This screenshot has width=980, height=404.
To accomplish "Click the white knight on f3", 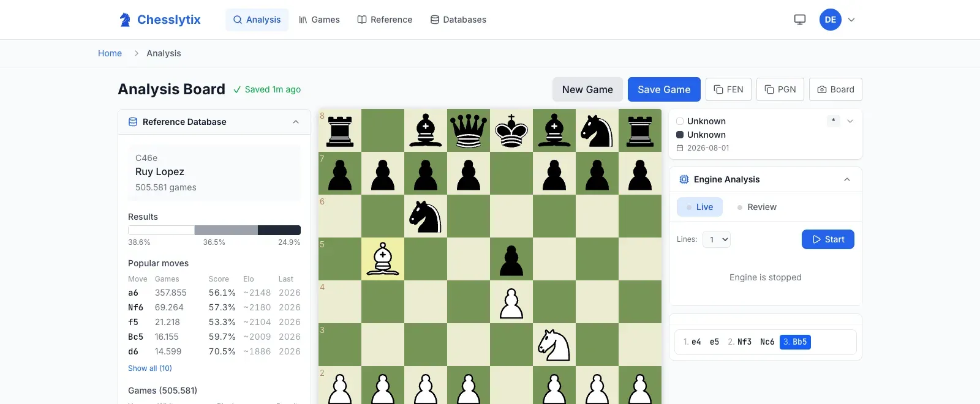I will 554,345.
